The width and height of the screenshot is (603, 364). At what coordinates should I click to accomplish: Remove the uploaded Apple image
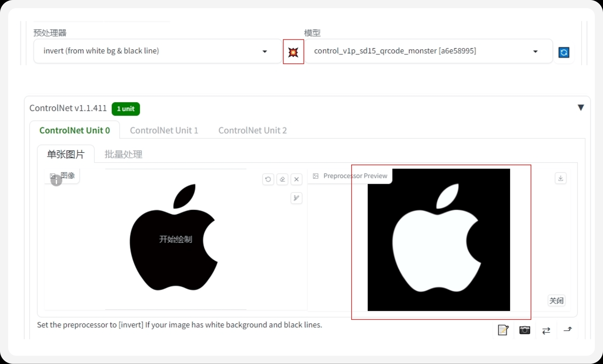pos(296,179)
